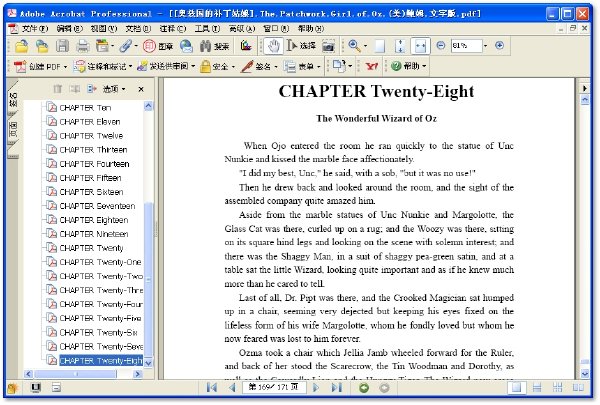Click bookmarks panel vertical scrollbar down arrow
Image resolution: width=600 pixels, height=405 pixels.
click(x=148, y=362)
